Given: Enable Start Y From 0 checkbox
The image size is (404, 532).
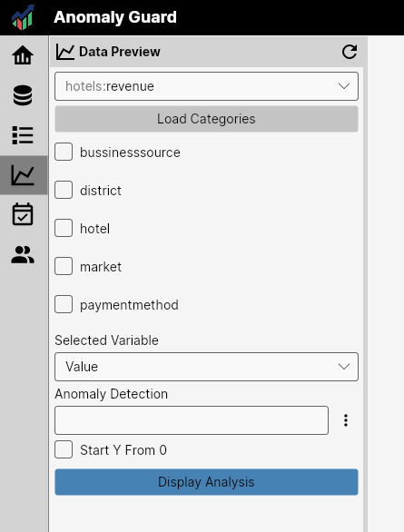Looking at the screenshot, I should pos(64,449).
